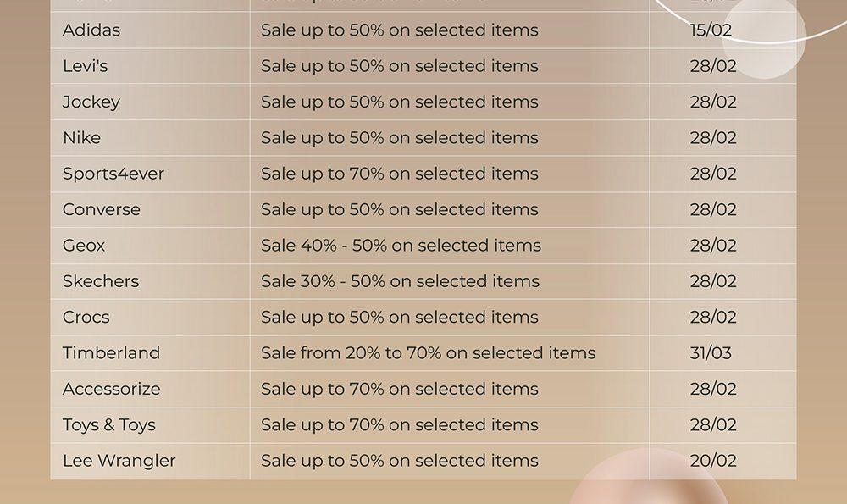Click the Sports4ever brand name
The height and width of the screenshot is (504, 847).
tap(113, 174)
